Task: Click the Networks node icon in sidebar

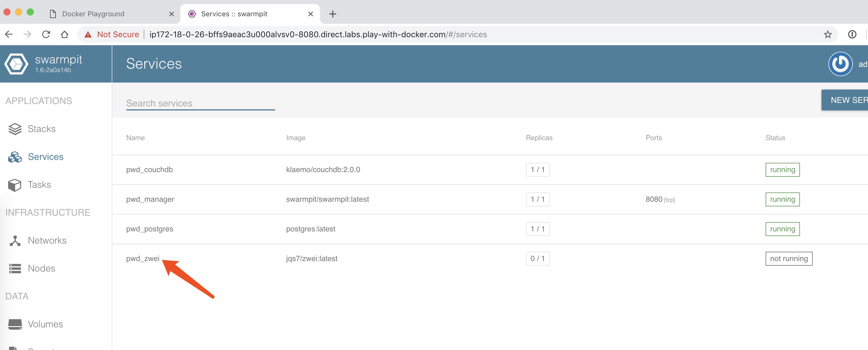Action: (x=15, y=240)
